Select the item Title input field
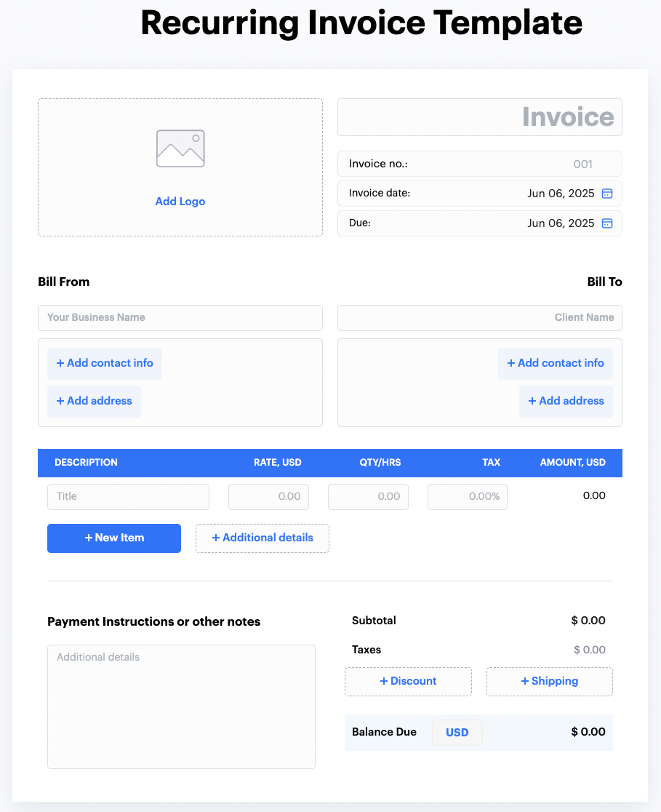Screen dimensions: 661x812 [128, 497]
